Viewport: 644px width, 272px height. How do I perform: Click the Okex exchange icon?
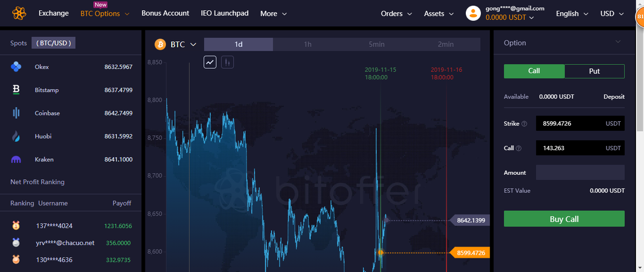click(x=16, y=67)
